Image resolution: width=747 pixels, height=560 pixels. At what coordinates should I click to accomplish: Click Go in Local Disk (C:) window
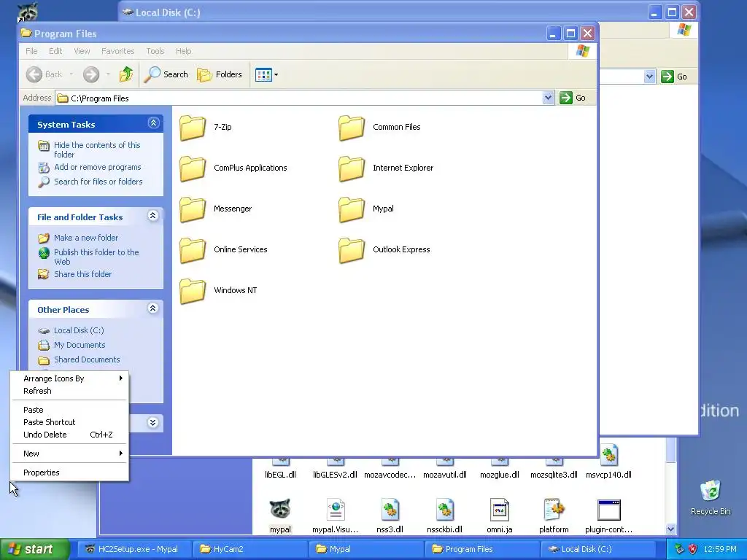[675, 77]
